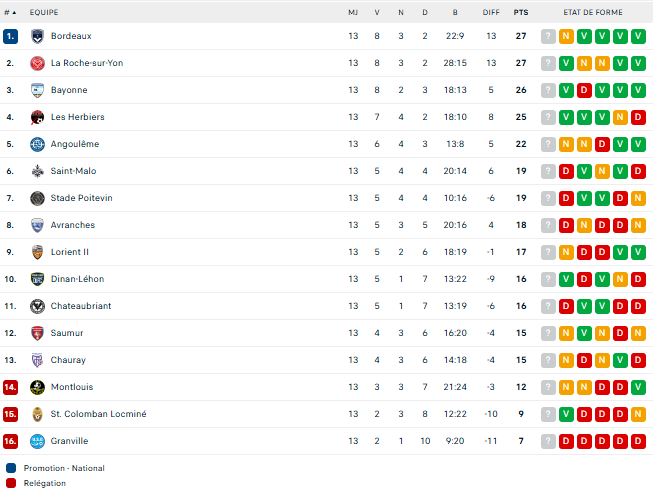Click the Angoulême club badge
The width and height of the screenshot is (659, 497).
[37, 144]
